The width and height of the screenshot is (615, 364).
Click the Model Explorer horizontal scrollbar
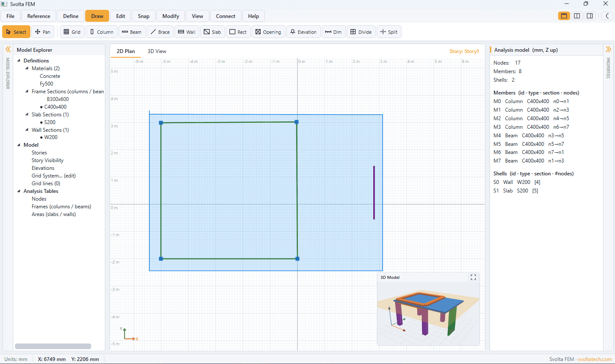coord(53,346)
